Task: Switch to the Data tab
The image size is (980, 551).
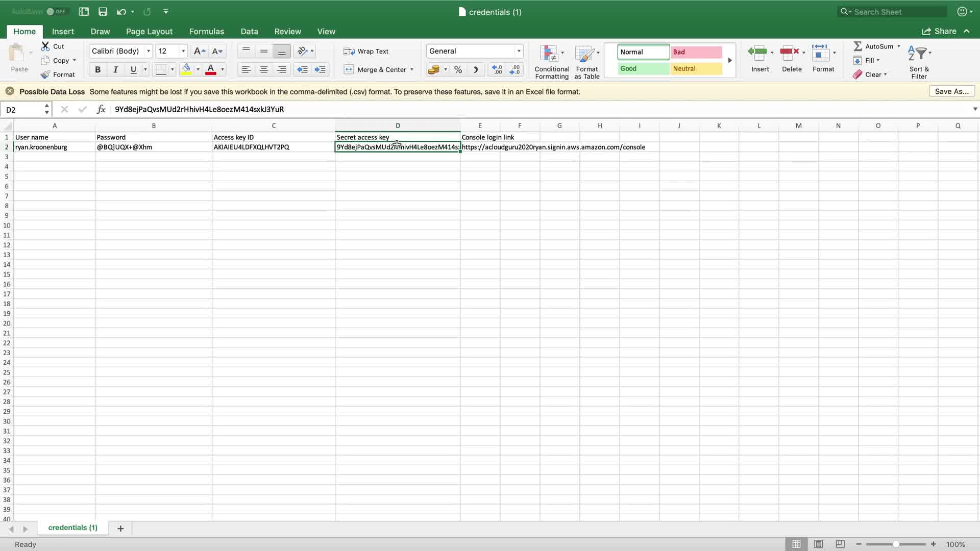Action: pos(249,31)
